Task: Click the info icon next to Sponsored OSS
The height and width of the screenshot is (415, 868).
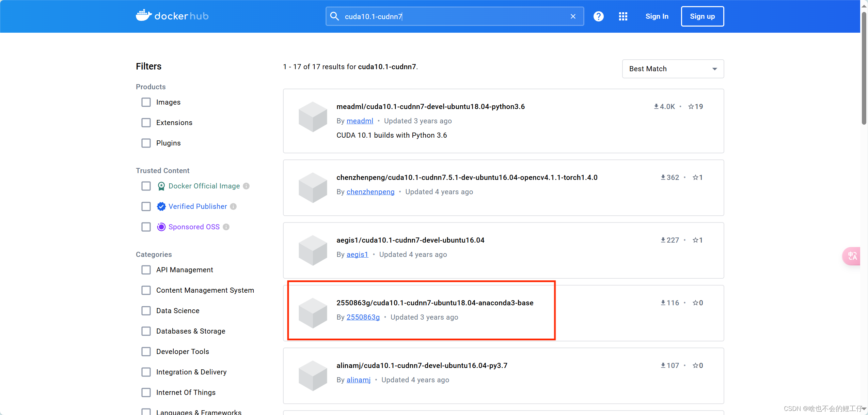Action: click(226, 227)
